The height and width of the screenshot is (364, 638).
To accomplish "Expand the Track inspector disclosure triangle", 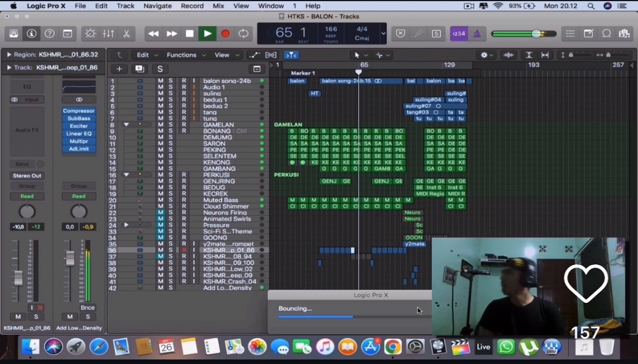I will pos(9,68).
